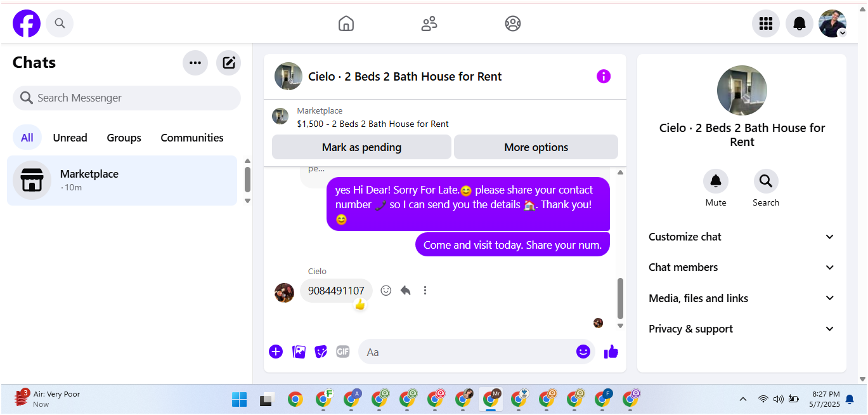Image resolution: width=868 pixels, height=415 pixels.
Task: Expand the Chat members section
Action: click(x=741, y=267)
